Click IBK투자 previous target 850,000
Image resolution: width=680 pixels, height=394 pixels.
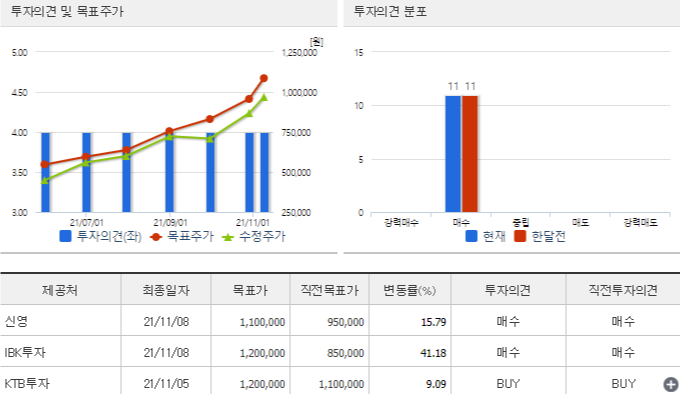point(346,353)
